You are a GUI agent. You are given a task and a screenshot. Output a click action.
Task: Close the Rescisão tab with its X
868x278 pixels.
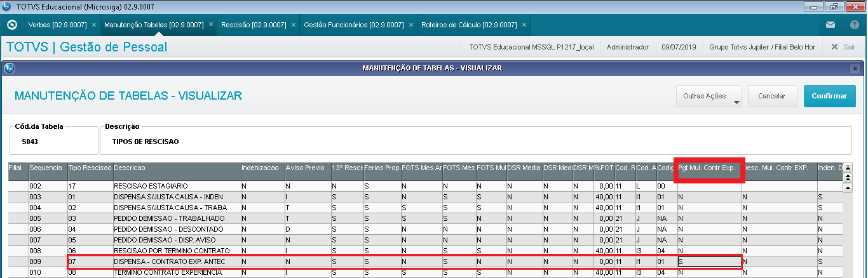tap(294, 25)
